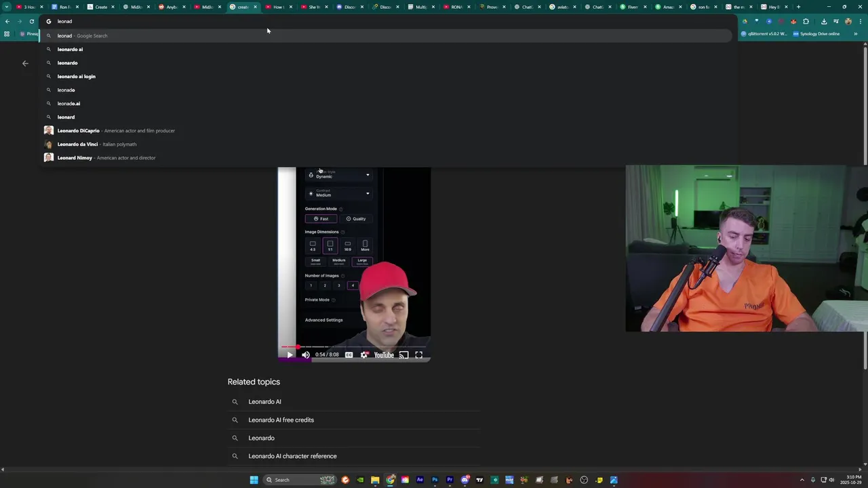This screenshot has height=488, width=868.
Task: Open TradingView from the taskbar
Action: [479, 480]
